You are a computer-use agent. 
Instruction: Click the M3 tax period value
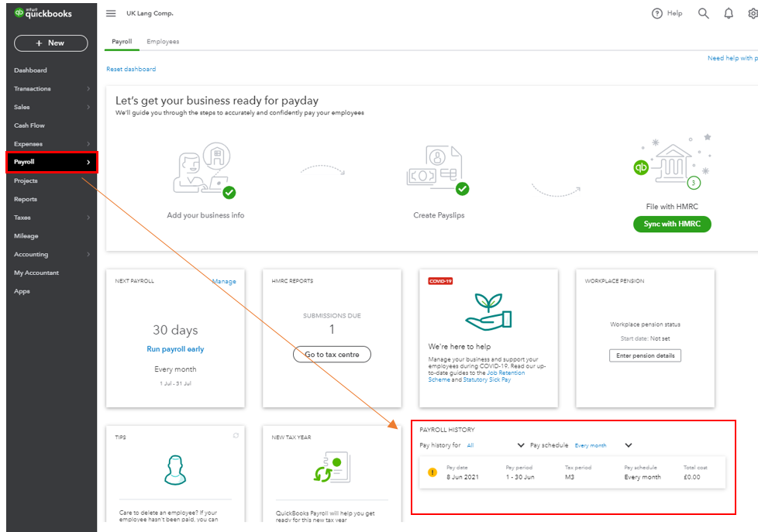click(570, 477)
